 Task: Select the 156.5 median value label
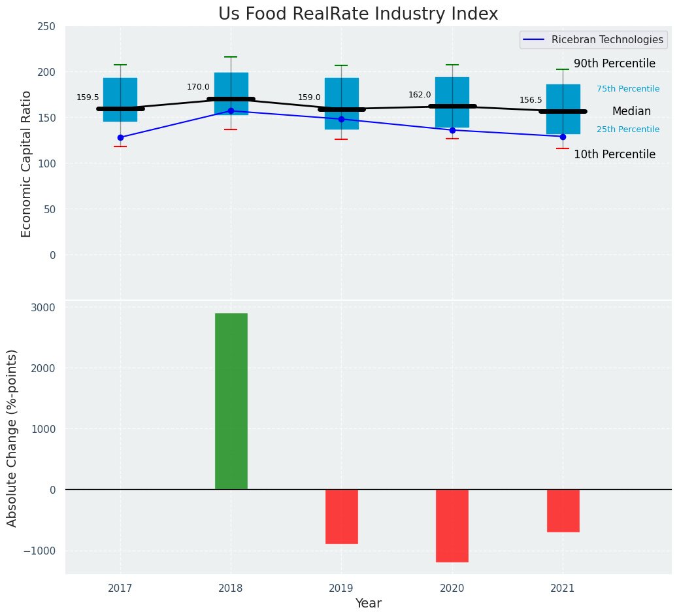pyautogui.click(x=531, y=100)
